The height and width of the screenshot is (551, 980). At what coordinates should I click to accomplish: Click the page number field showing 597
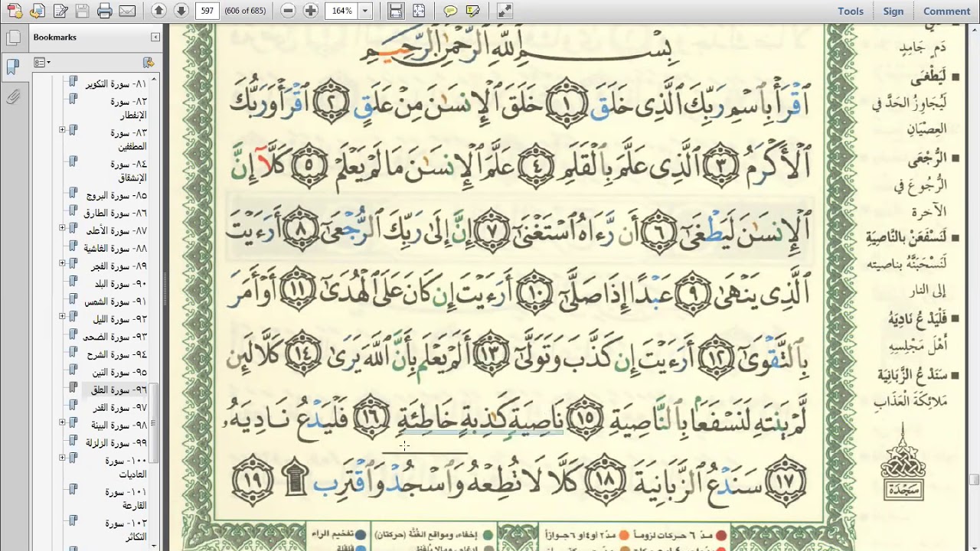point(207,11)
